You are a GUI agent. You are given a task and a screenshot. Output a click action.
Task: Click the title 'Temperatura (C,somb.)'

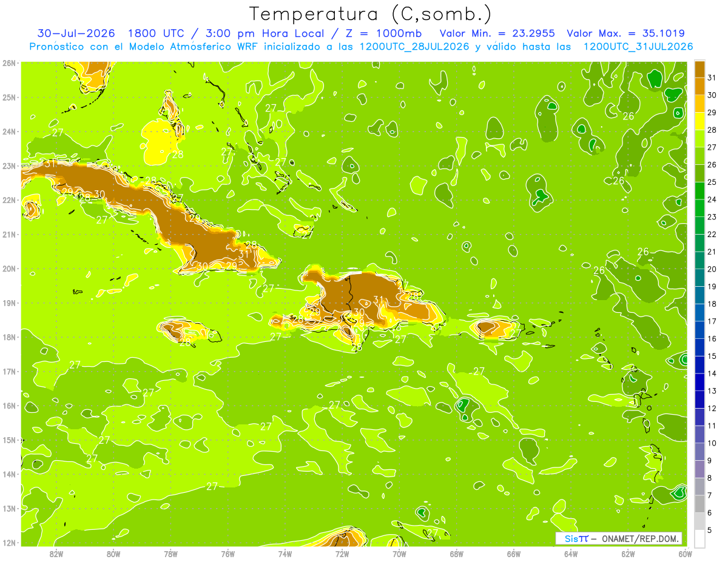[371, 13]
